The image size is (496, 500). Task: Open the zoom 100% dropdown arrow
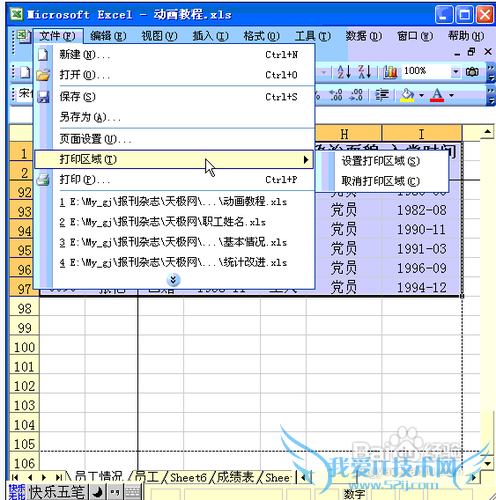pyautogui.click(x=456, y=72)
